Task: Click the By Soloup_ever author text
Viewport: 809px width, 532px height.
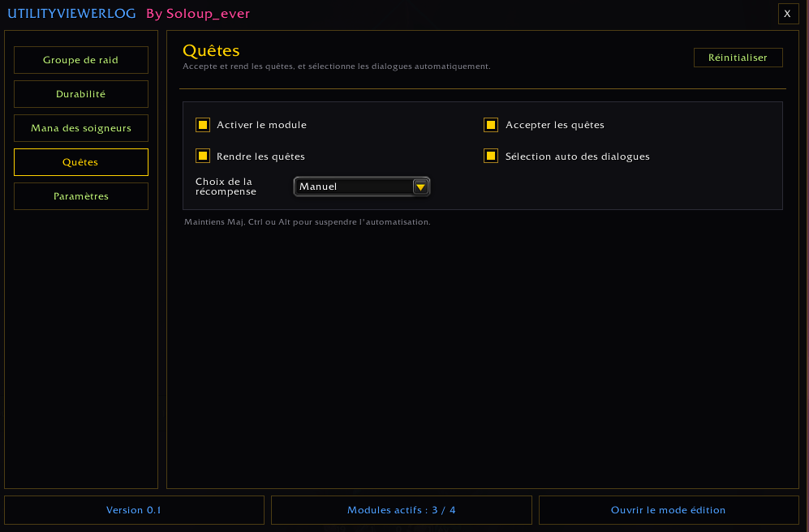Action: click(x=198, y=14)
